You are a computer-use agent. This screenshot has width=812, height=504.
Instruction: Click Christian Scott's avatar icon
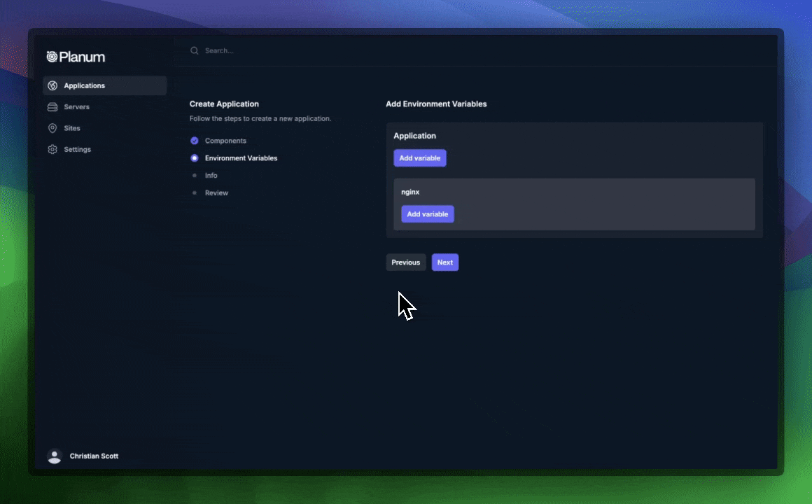coord(55,456)
